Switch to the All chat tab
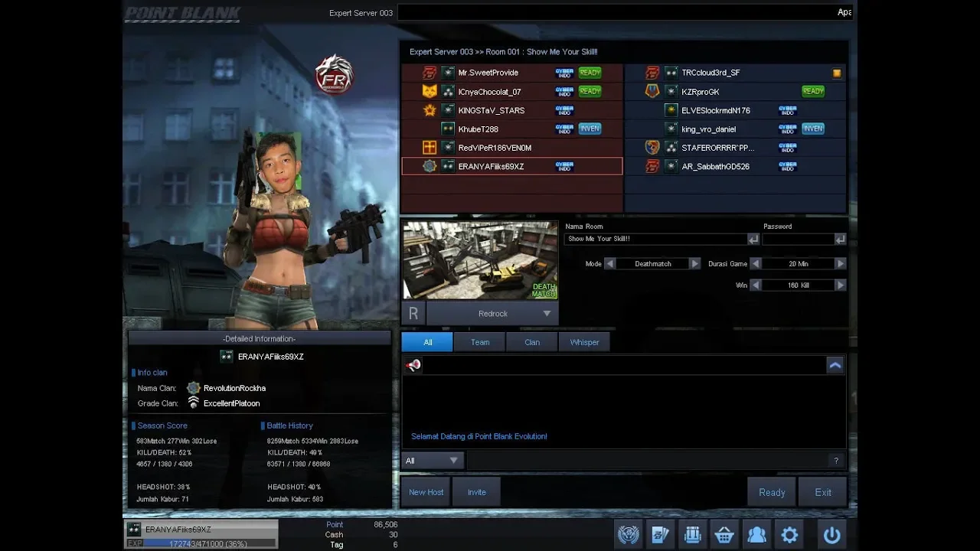980x551 pixels. (x=427, y=342)
